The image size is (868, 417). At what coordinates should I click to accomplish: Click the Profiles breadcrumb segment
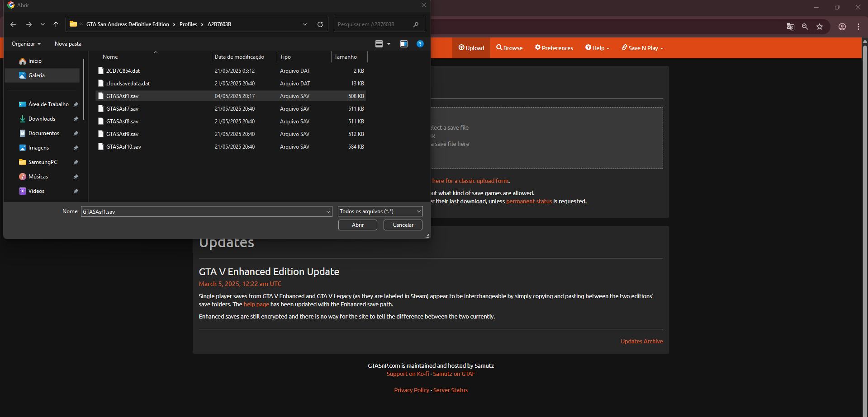(188, 24)
